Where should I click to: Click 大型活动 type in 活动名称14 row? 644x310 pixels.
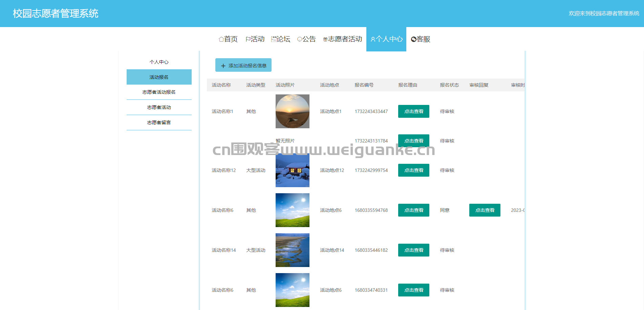(256, 250)
